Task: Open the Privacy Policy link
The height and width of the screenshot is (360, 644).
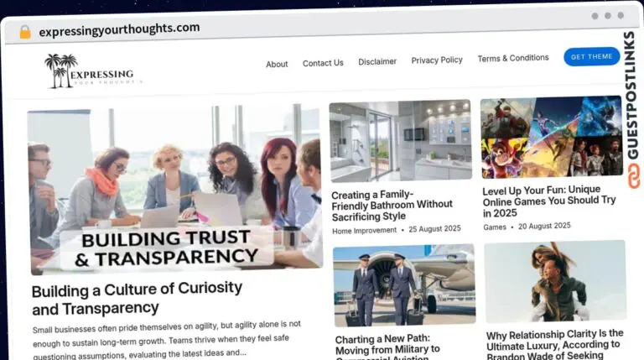Action: (x=437, y=60)
